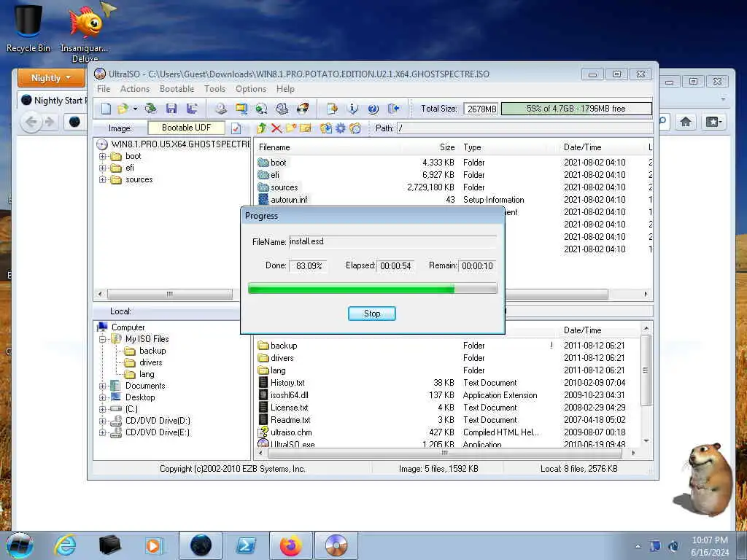Click the 59% of 4.7GB capacity bar
This screenshot has height=560, width=747.
click(576, 109)
